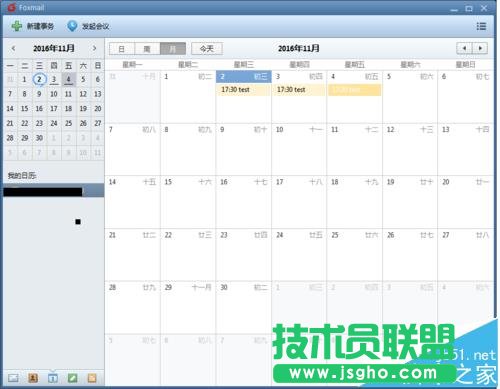Go to previous month in main calendar
Viewport: 500px width, 389px height.
[x=464, y=48]
